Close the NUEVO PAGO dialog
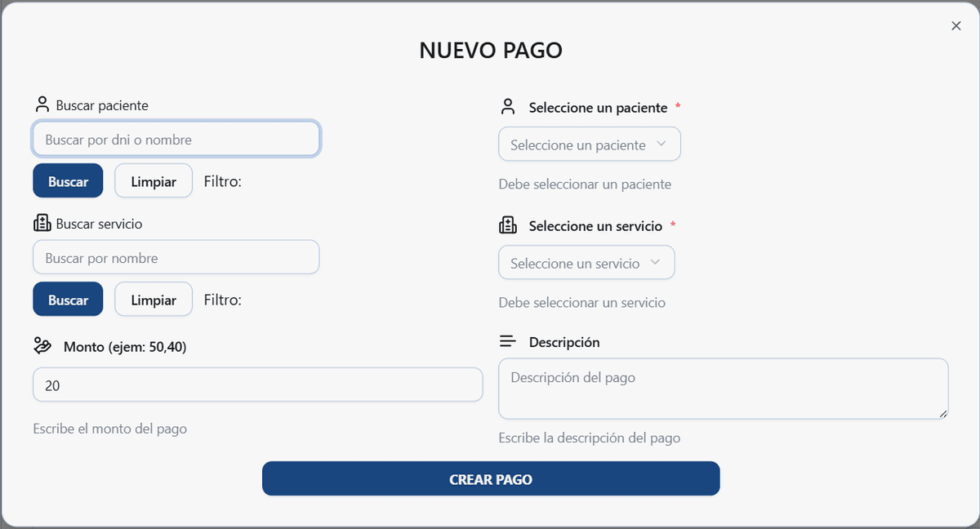The height and width of the screenshot is (529, 980). coord(956,25)
